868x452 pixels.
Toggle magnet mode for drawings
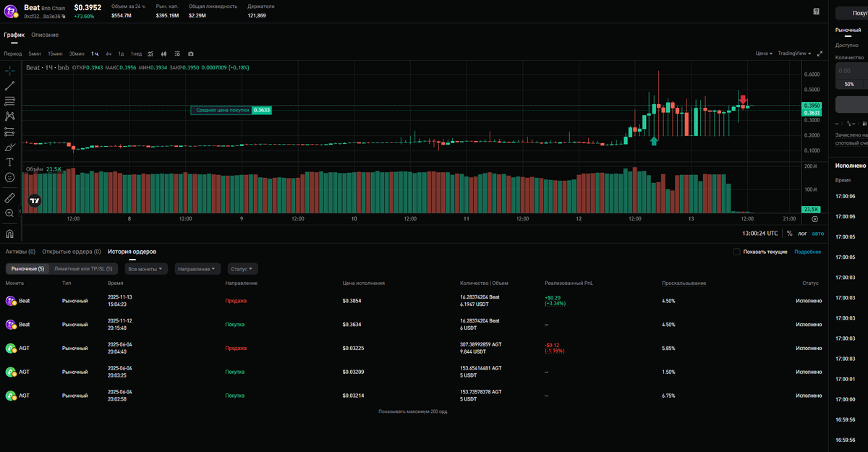click(x=10, y=234)
